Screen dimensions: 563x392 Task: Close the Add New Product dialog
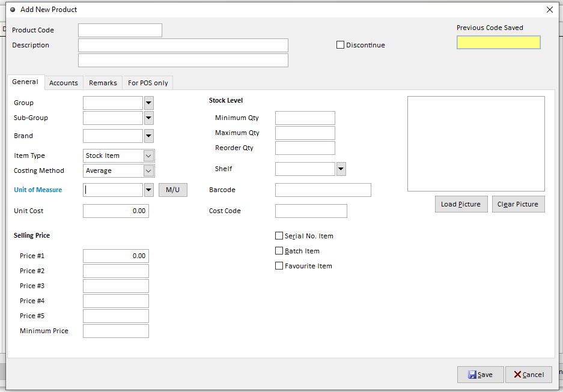pos(550,10)
